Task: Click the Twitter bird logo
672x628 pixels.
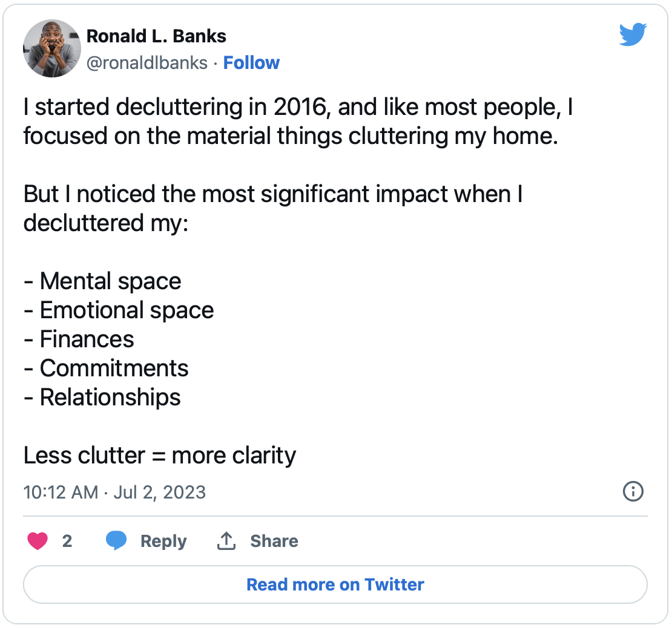Action: (633, 35)
